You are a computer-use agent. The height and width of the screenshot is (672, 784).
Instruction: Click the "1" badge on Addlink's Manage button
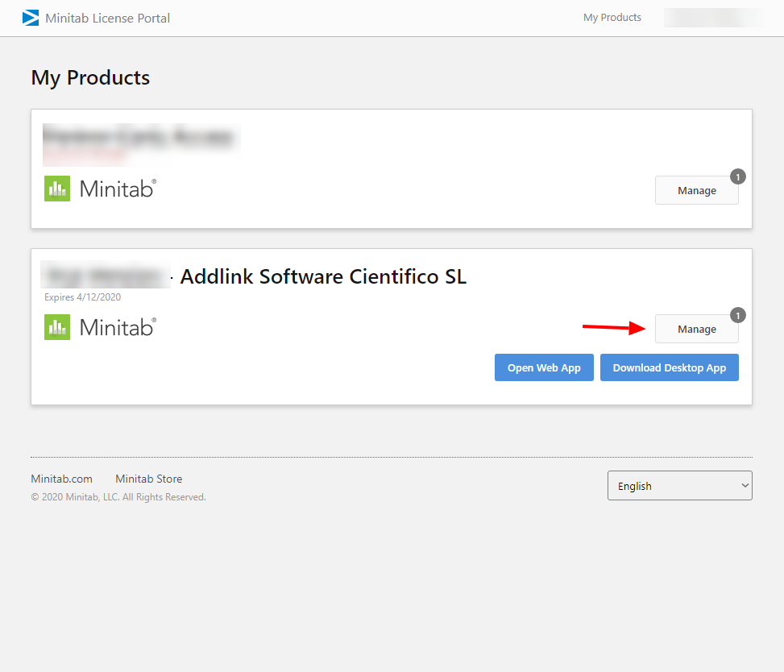pyautogui.click(x=738, y=315)
